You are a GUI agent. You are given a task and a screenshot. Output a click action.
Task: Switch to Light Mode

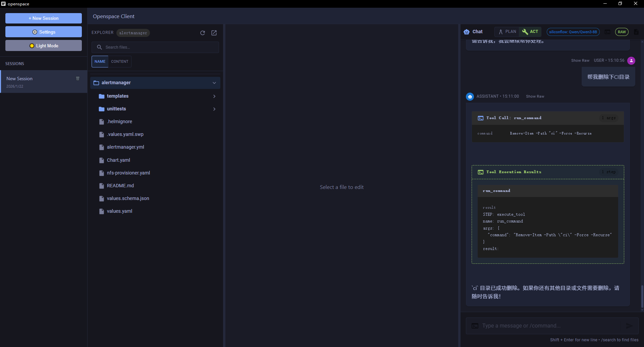pos(44,46)
